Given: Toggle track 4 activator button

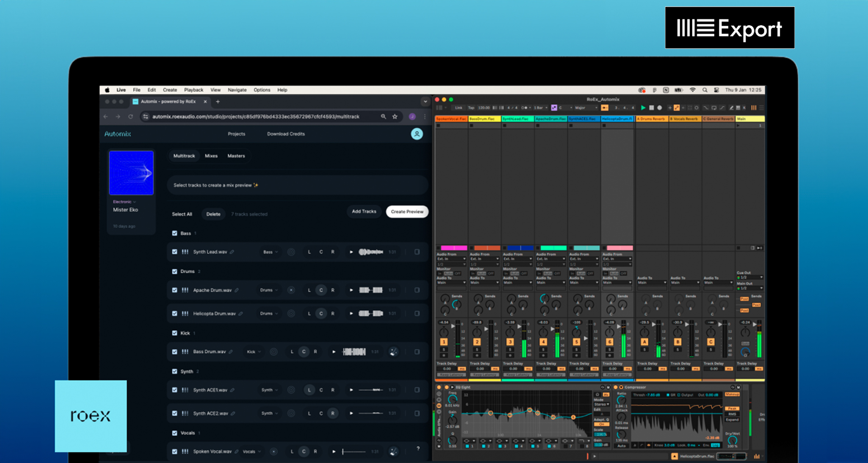Looking at the screenshot, I should click(543, 342).
